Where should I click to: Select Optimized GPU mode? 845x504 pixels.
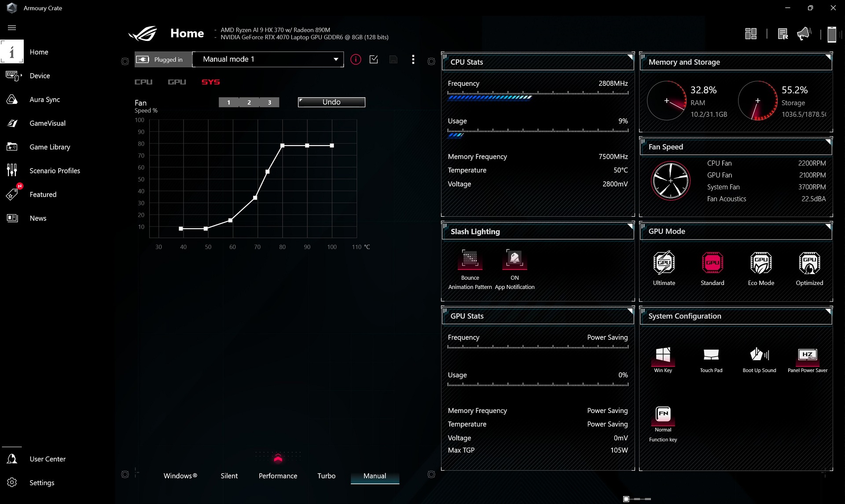(x=809, y=263)
